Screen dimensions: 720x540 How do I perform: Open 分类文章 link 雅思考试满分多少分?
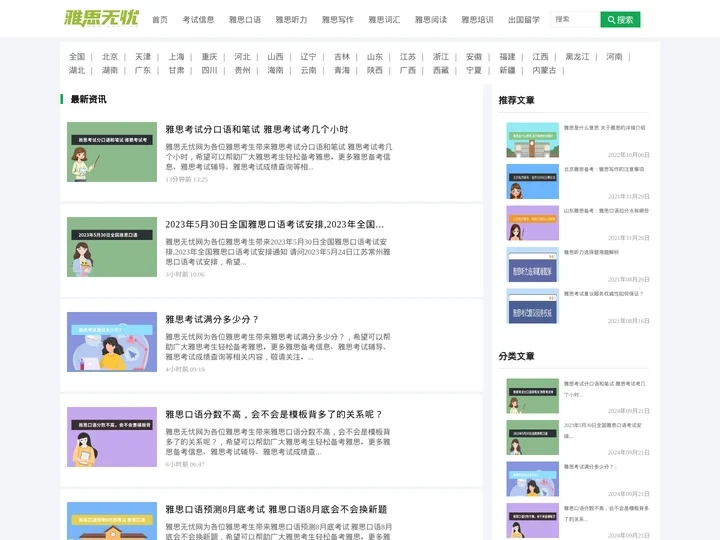[591, 467]
